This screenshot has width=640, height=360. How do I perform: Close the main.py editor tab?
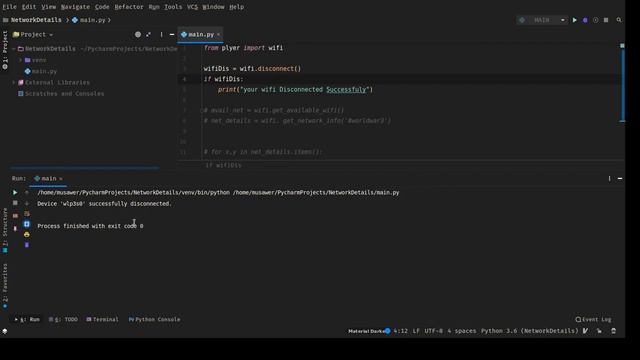point(219,35)
